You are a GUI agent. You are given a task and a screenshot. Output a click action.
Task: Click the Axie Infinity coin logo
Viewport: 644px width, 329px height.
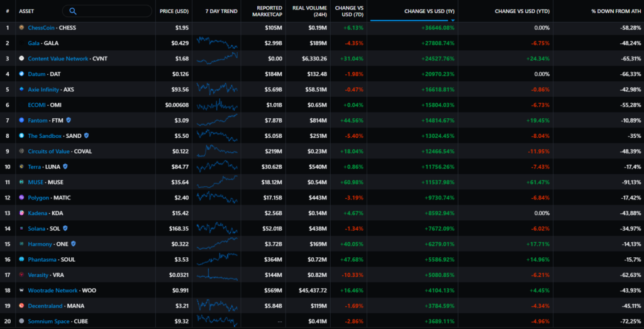21,89
